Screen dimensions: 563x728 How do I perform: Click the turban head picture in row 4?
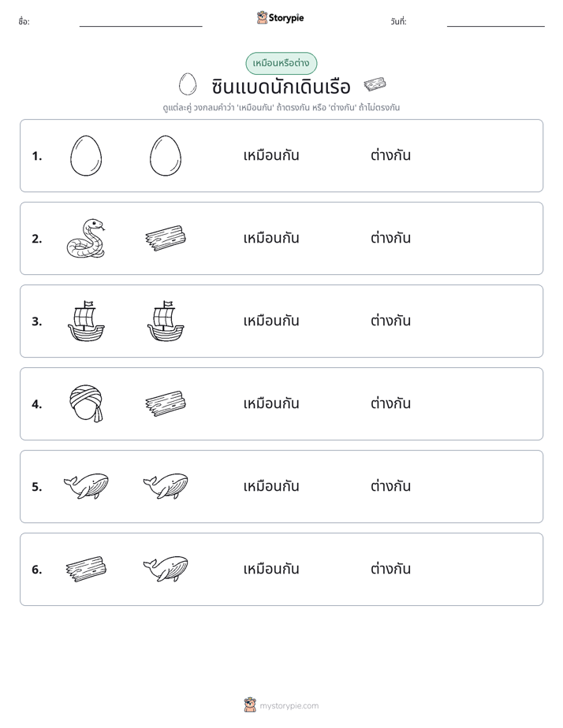86,403
